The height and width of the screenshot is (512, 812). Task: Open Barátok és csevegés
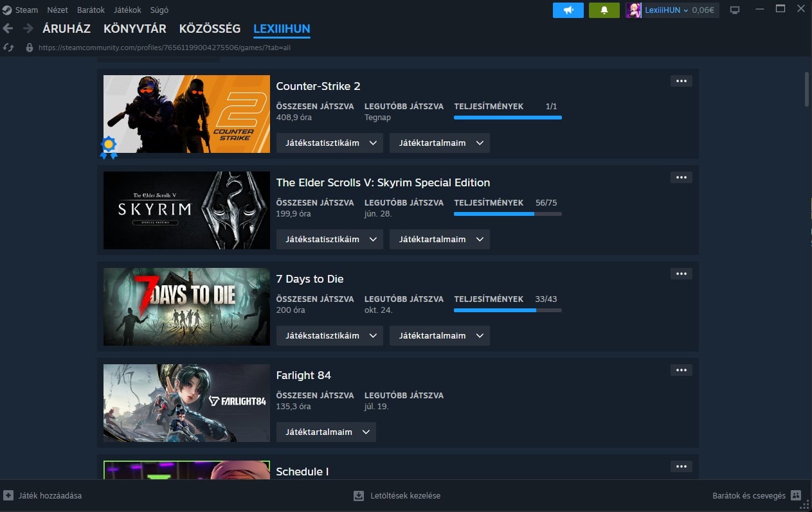[x=749, y=496]
